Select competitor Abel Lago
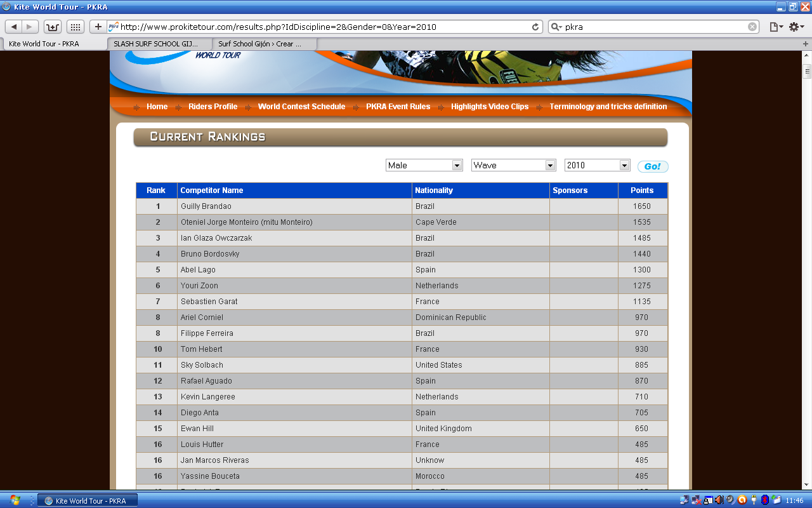This screenshot has height=508, width=812. coord(198,270)
